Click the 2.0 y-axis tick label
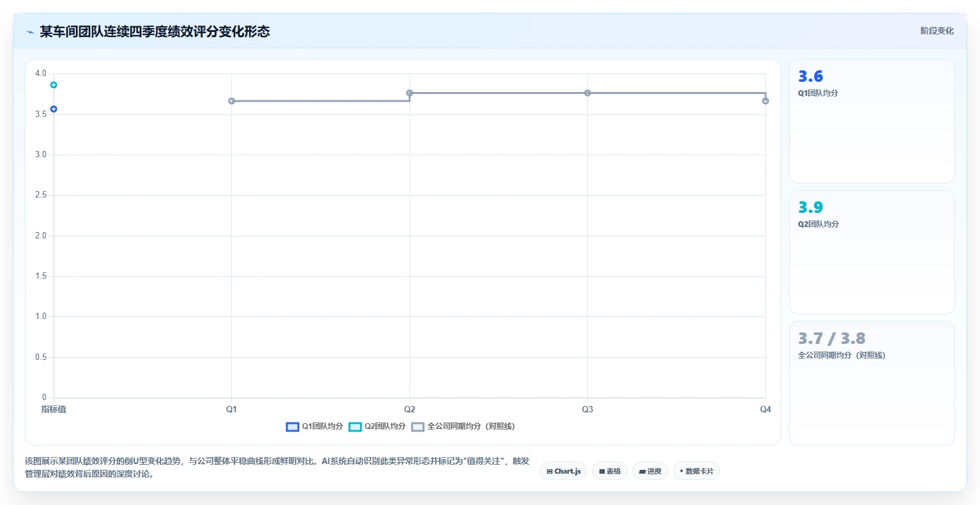Viewport: 980px width, 505px height. tap(41, 236)
